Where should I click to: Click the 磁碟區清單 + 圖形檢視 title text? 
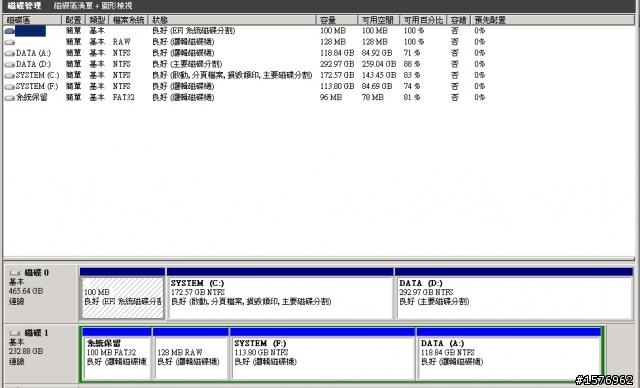[x=93, y=6]
